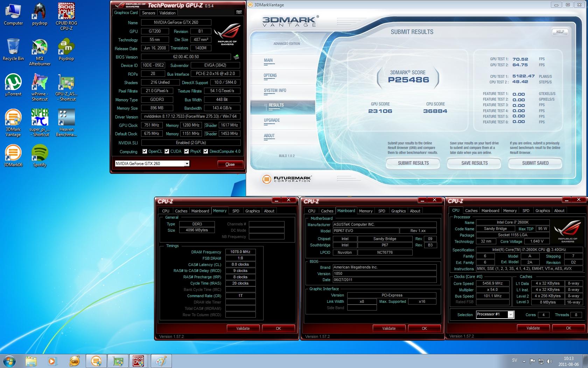Click Validate in the CPU tab window
The height and width of the screenshot is (368, 588).
coord(533,328)
